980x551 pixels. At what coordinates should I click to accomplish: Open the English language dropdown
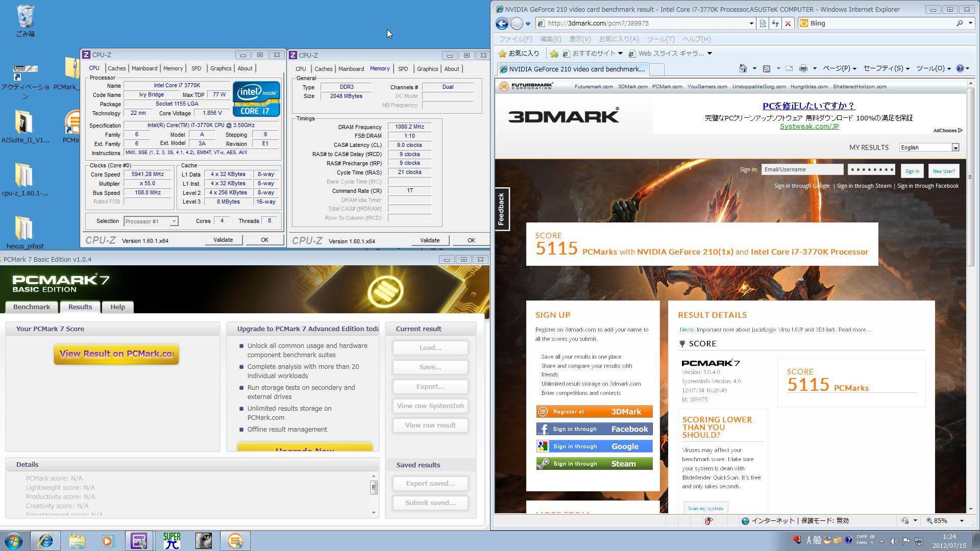[x=929, y=147]
